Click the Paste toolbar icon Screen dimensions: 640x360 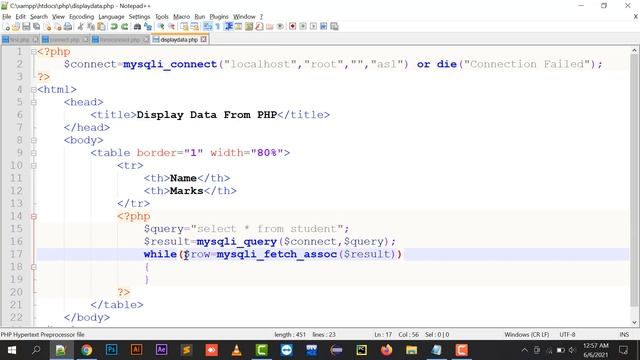tap(101, 27)
